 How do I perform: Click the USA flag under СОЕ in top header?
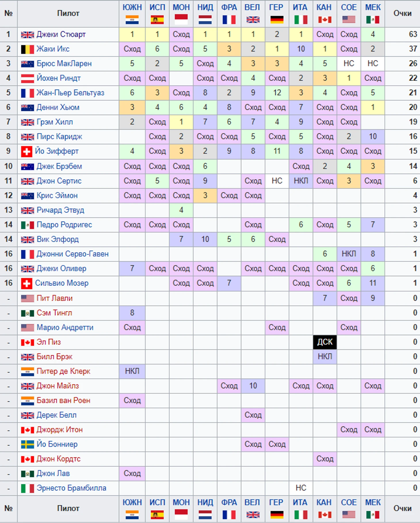tap(349, 20)
